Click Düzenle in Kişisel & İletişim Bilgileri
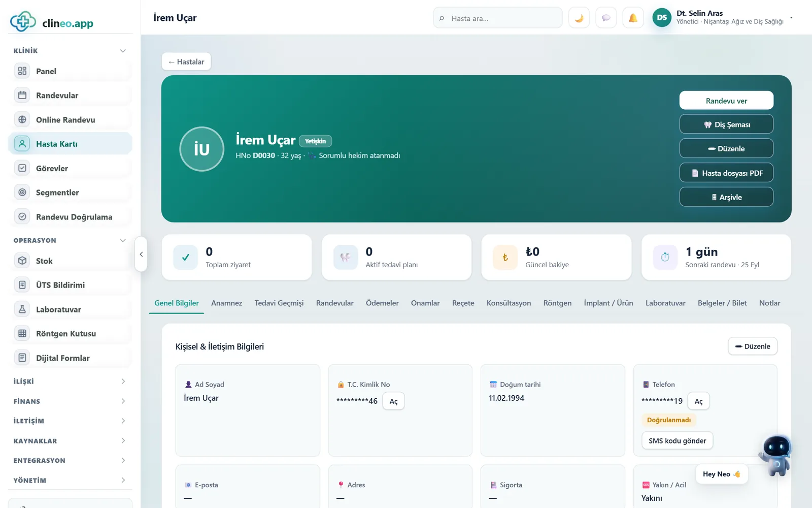The height and width of the screenshot is (508, 812). coord(753,346)
